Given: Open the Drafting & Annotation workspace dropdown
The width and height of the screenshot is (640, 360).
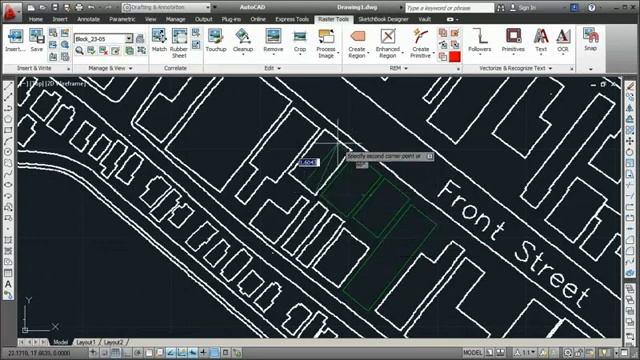Looking at the screenshot, I should pyautogui.click(x=208, y=7).
